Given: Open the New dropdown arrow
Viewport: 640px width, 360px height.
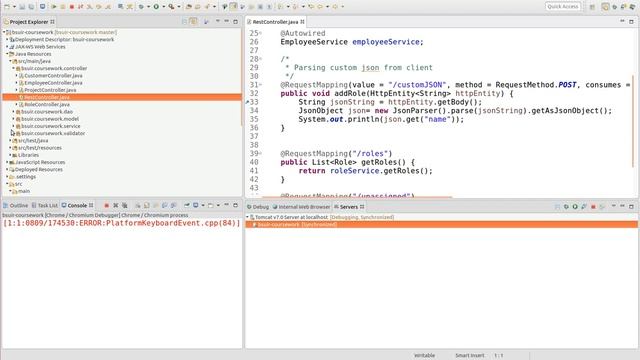Looking at the screenshot, I should pos(14,7).
